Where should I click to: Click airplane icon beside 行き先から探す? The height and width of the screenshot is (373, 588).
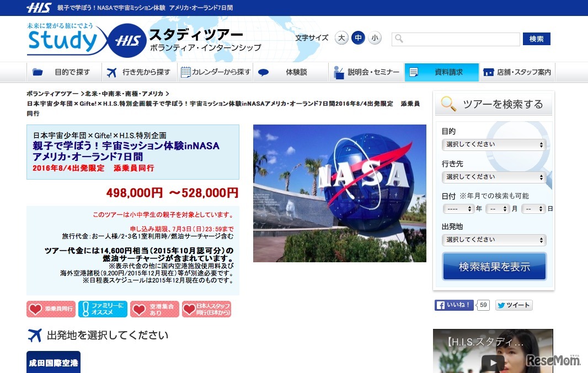click(x=111, y=72)
